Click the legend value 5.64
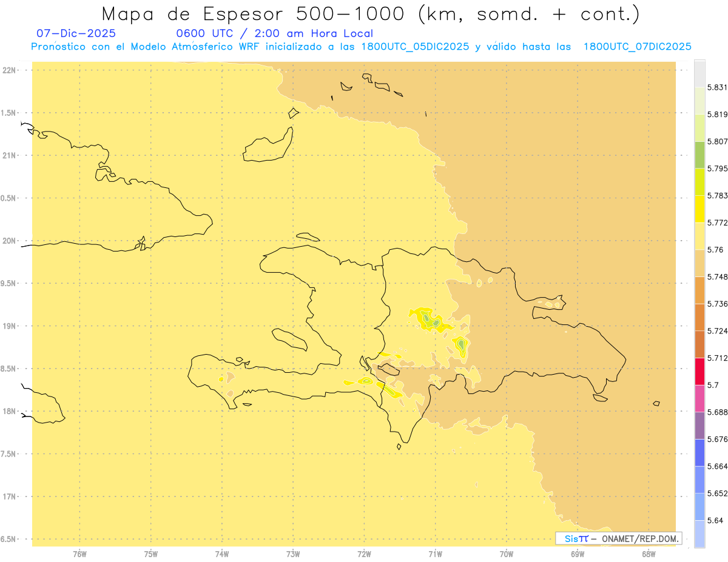Screen dimensions: 728x562 (x=715, y=521)
